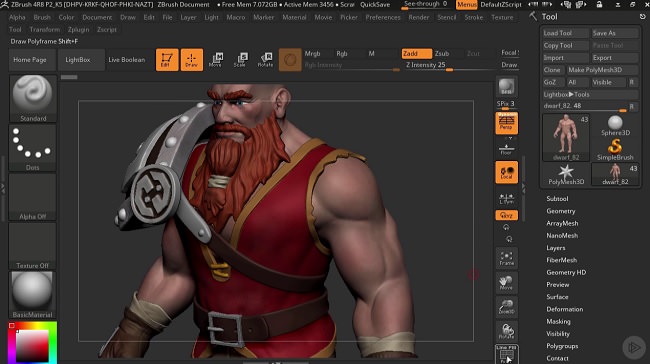Toggle L.Sym local symmetry
The width and height of the screenshot is (650, 364).
(506, 199)
